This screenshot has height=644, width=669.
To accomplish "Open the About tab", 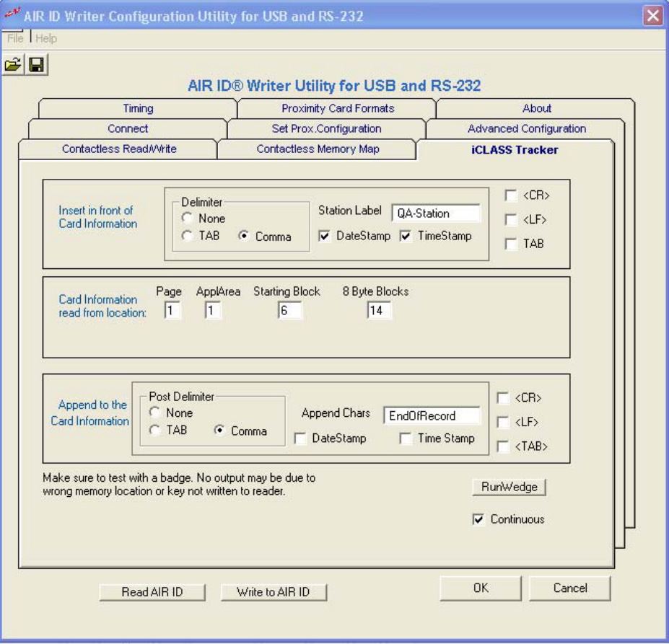I will [x=536, y=108].
